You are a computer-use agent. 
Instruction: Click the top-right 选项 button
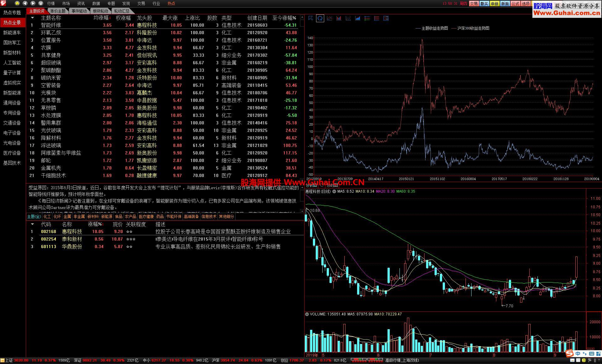tap(526, 4)
